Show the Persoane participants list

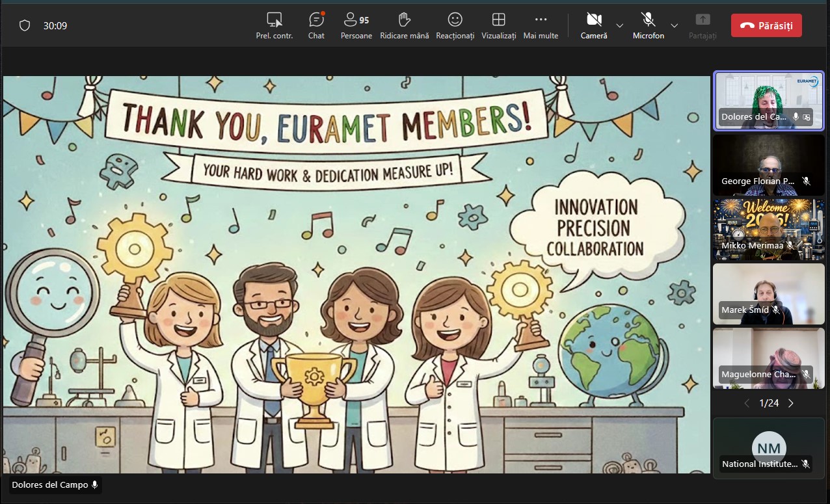click(x=356, y=25)
